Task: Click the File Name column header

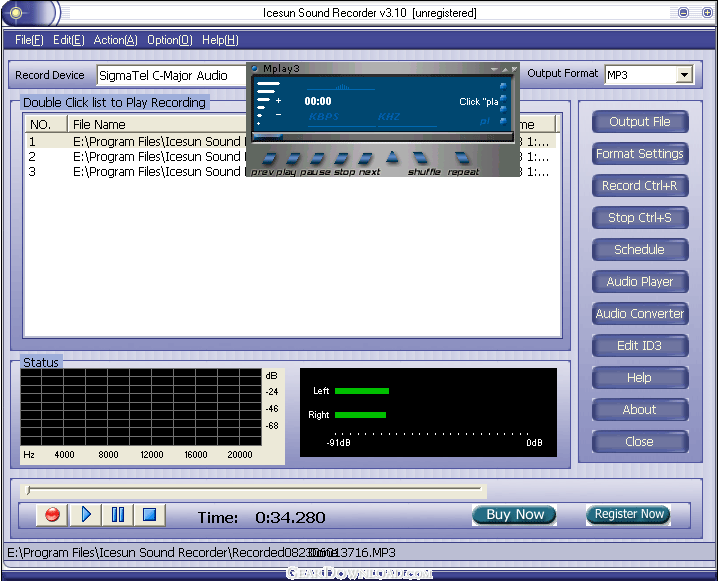Action: (157, 124)
